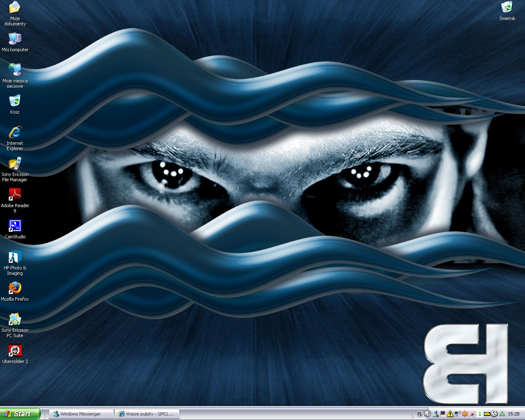Viewport: 525px width, 420px height.
Task: Select the Śmietnik icon on the desktop
Action: pyautogui.click(x=507, y=7)
